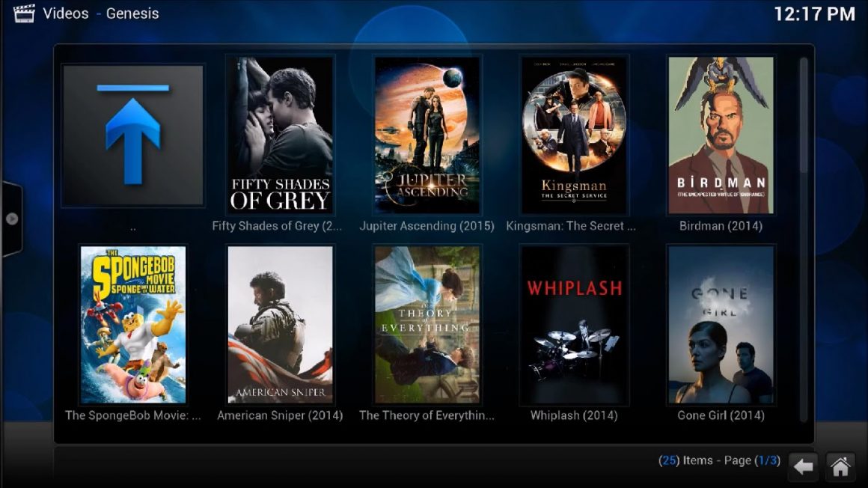
Task: Select "Videos" in the breadcrumb
Action: (65, 13)
